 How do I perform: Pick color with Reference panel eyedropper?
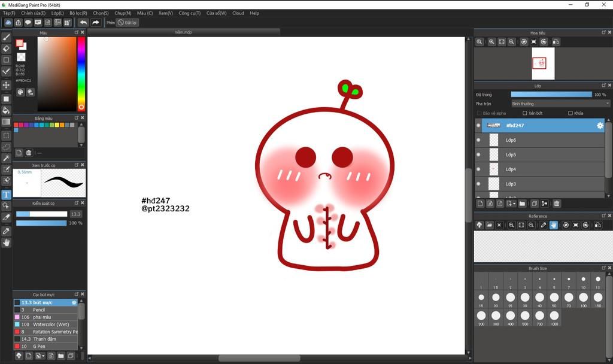[x=544, y=225]
